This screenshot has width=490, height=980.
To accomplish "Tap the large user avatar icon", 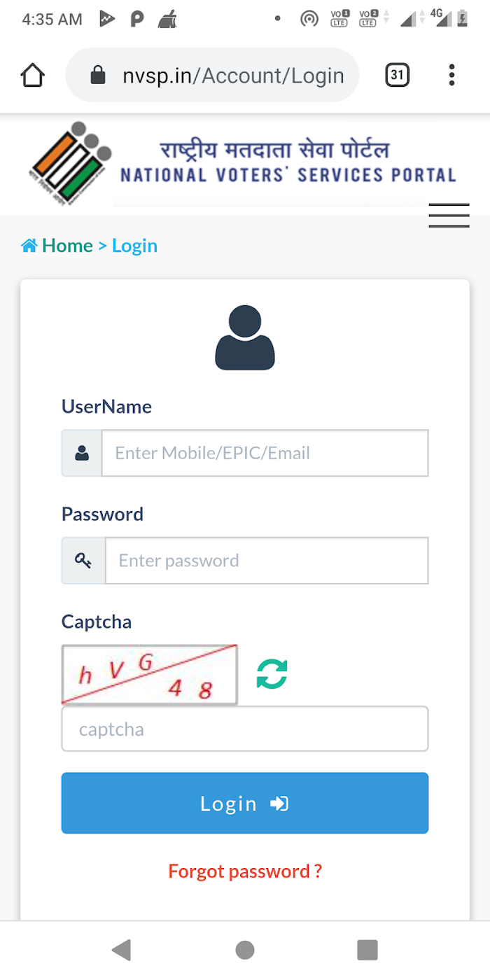I will (245, 338).
